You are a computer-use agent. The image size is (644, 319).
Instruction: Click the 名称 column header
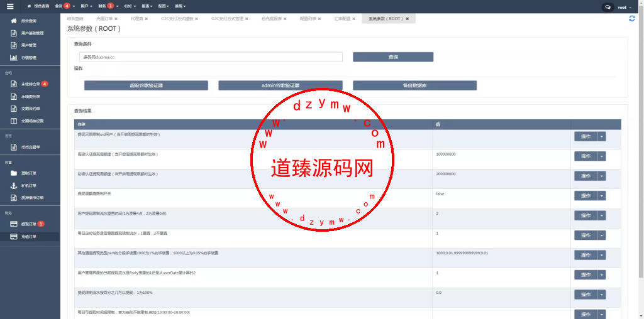pos(253,124)
